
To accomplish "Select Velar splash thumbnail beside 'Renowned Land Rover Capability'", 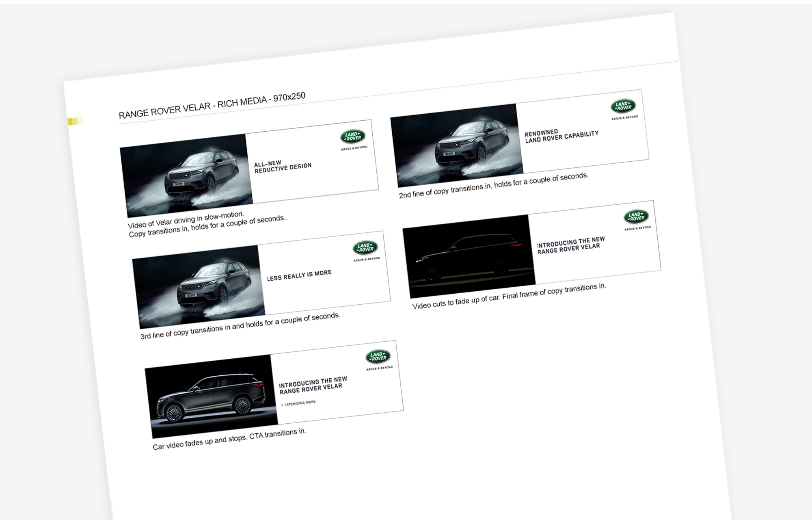I will tap(456, 145).
